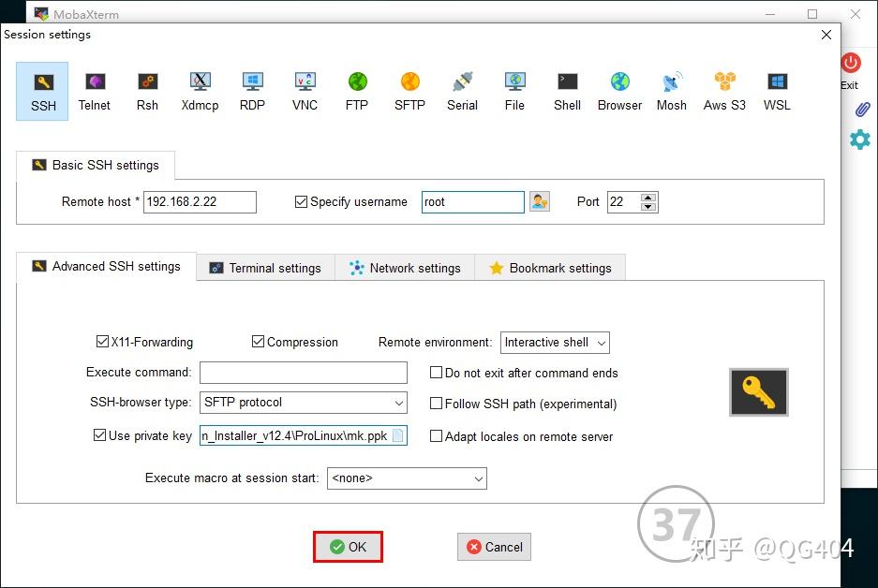The height and width of the screenshot is (588, 878).
Task: Enable Do not exit after command ends
Action: 436,373
